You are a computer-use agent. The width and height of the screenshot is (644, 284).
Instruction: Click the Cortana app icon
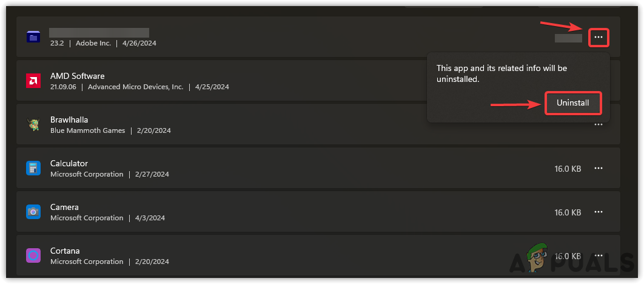tap(33, 256)
